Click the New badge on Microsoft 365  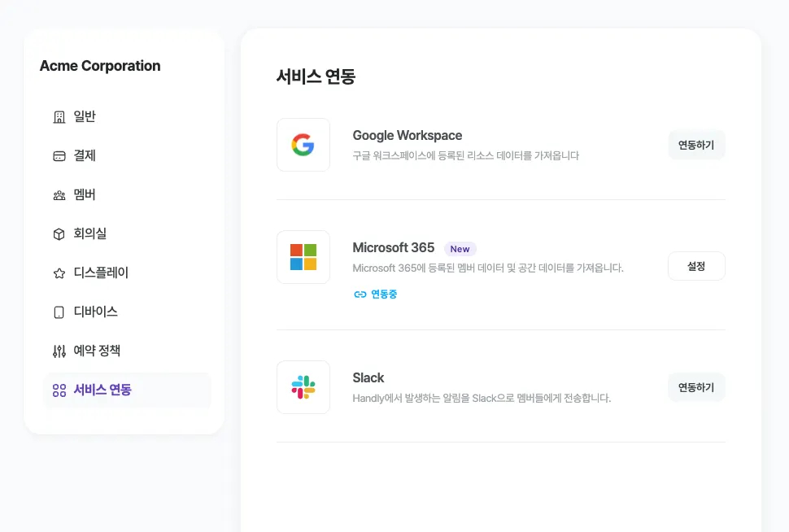pos(460,249)
